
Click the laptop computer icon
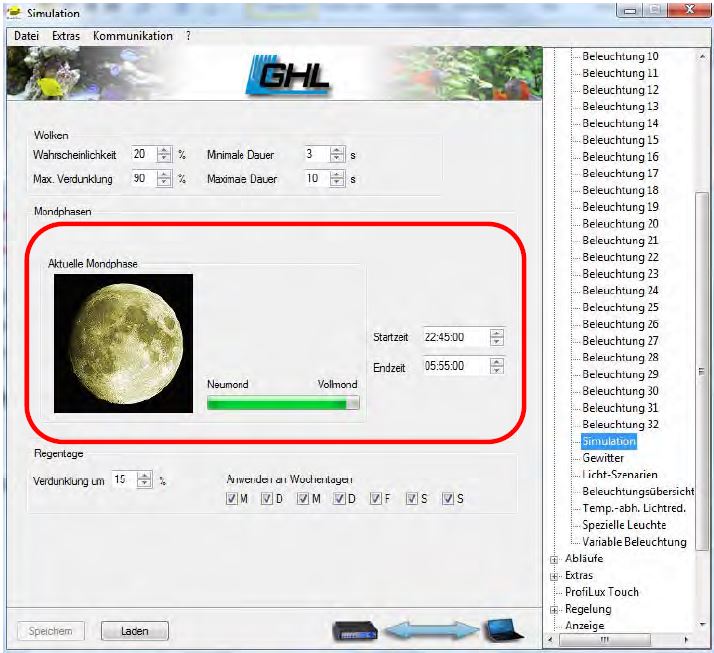[503, 630]
